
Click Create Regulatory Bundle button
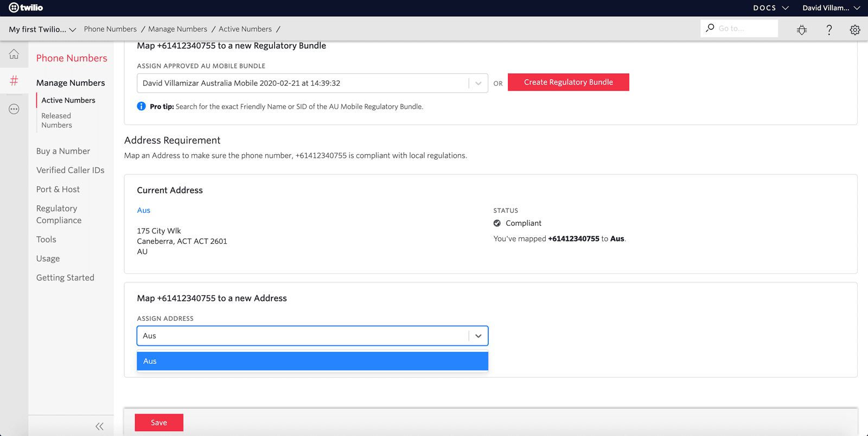568,82
